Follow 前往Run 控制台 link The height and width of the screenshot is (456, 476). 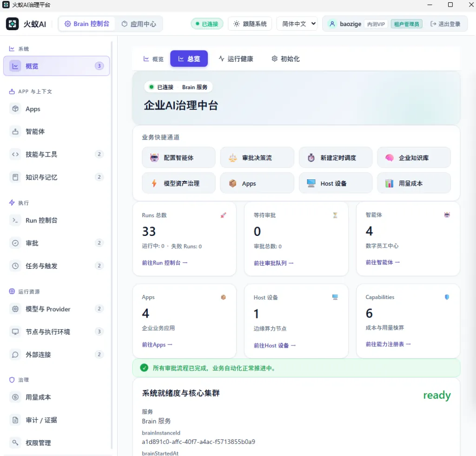click(x=165, y=262)
